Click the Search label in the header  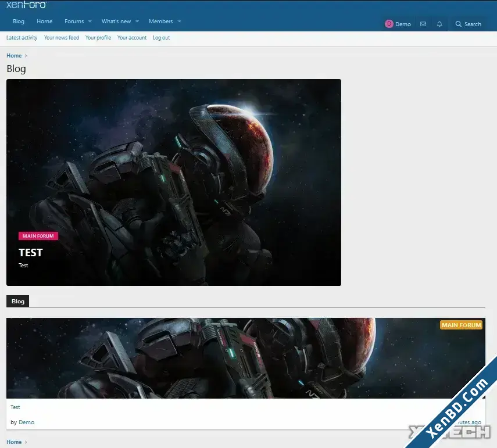(473, 24)
